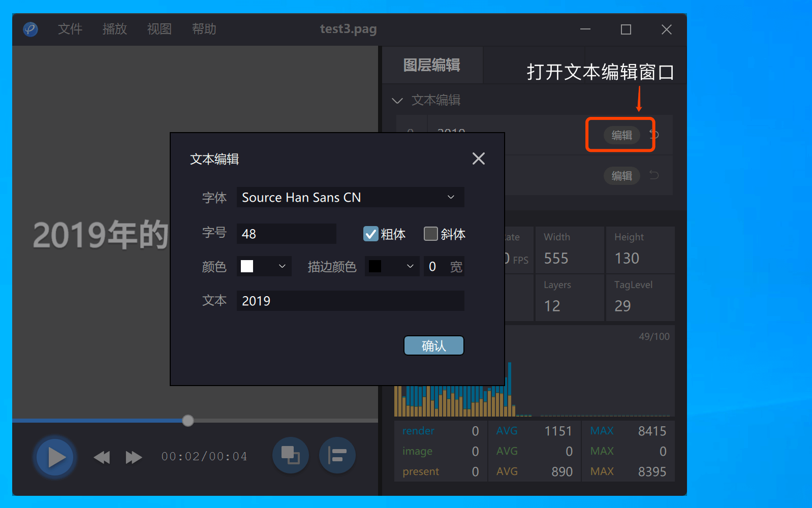Toggle the side panel list icon

[x=337, y=455]
